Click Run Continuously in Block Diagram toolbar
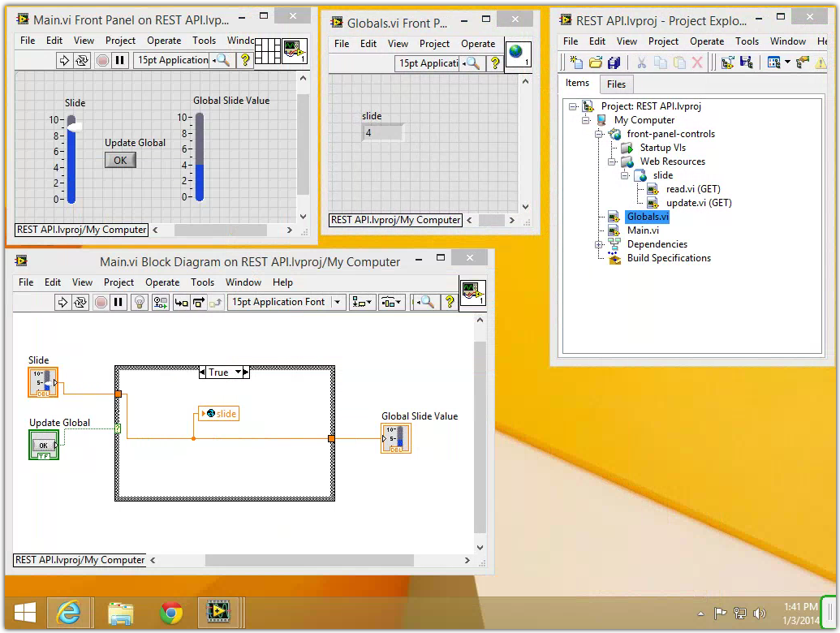This screenshot has width=840, height=633. (81, 302)
